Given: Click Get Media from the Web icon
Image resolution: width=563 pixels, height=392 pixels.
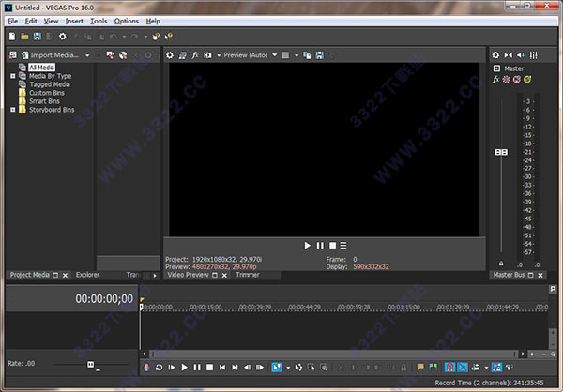Looking at the screenshot, I should [123, 55].
